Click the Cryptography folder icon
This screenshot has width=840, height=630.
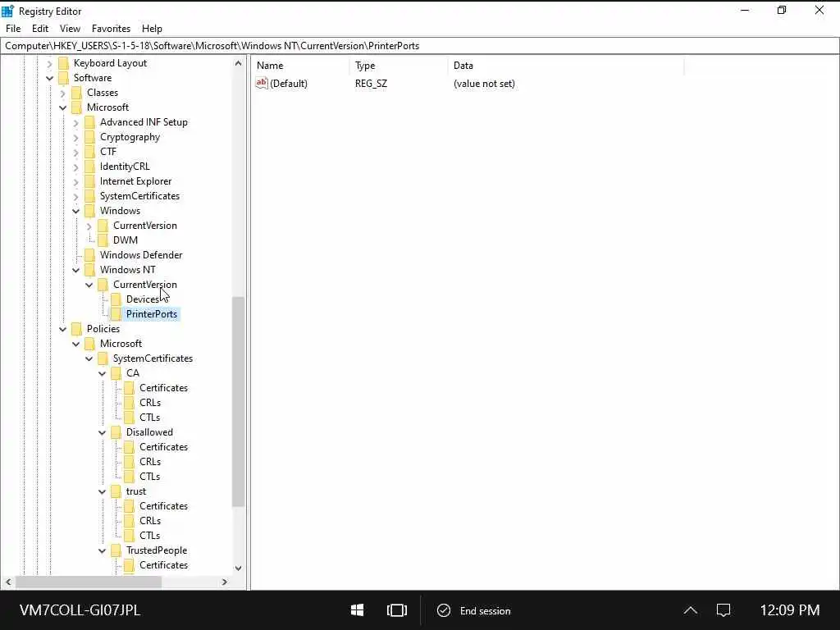[x=89, y=137]
